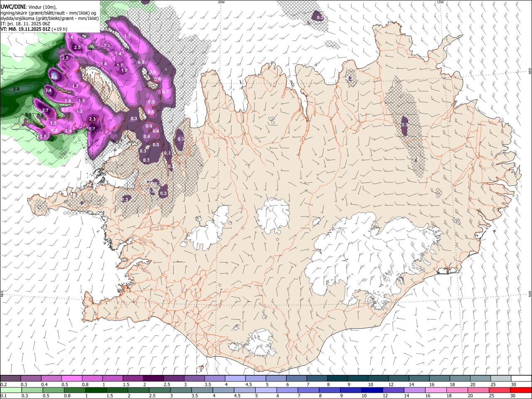Click the 1.9 precipitation value label
Image resolution: width=532 pixels, height=399 pixels.
(81, 101)
